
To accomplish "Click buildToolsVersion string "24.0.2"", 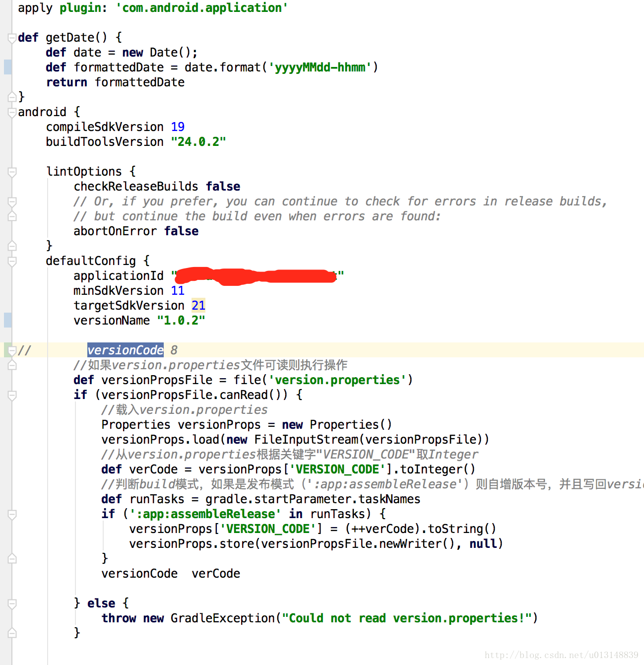I will [x=198, y=142].
